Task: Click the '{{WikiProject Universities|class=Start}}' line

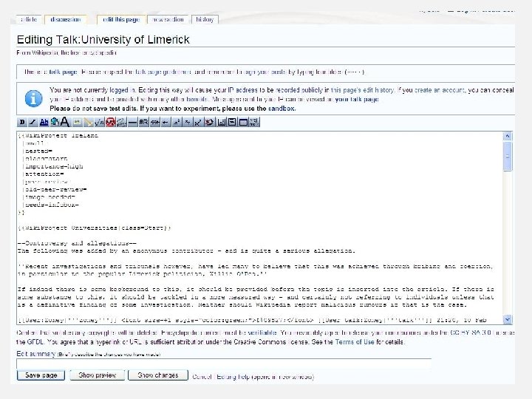Action: point(95,228)
